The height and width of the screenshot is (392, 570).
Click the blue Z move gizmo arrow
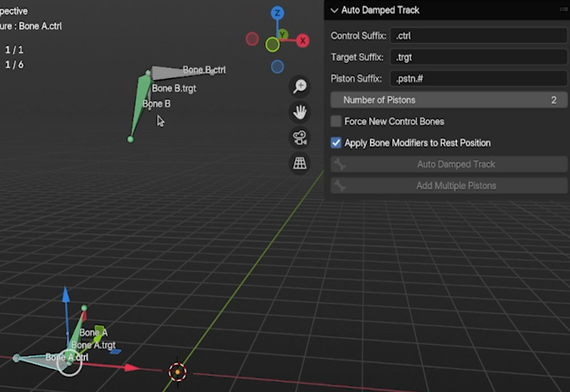click(x=66, y=295)
